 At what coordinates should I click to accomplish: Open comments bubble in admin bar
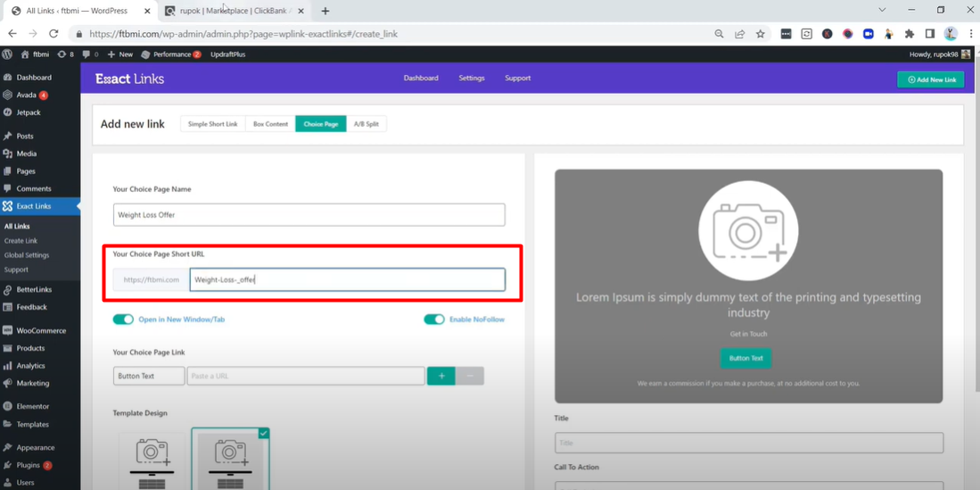coord(90,54)
